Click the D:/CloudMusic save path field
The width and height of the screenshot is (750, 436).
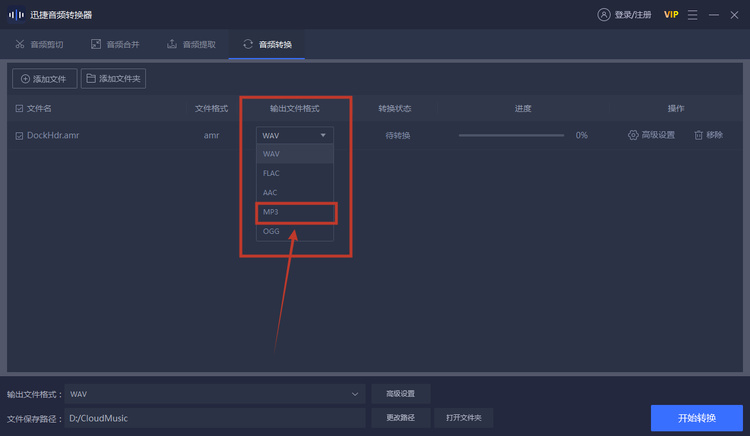(x=215, y=418)
